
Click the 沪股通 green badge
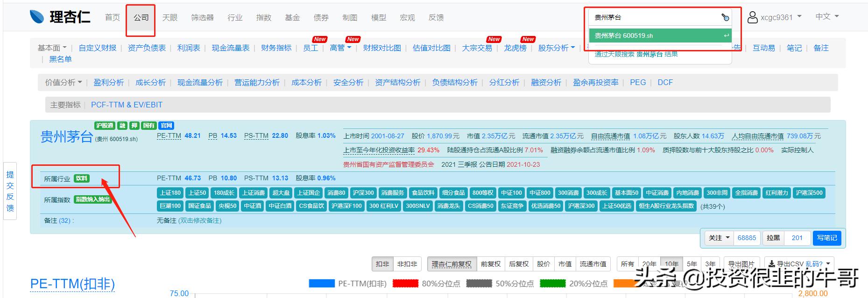[105, 126]
